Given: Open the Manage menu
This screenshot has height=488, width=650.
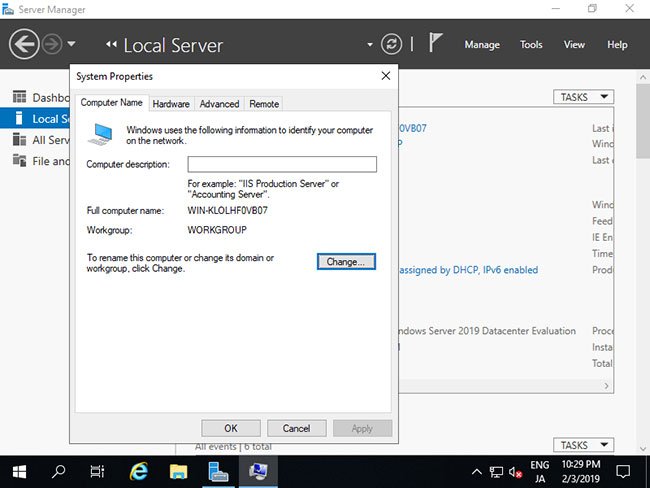Looking at the screenshot, I should (482, 44).
